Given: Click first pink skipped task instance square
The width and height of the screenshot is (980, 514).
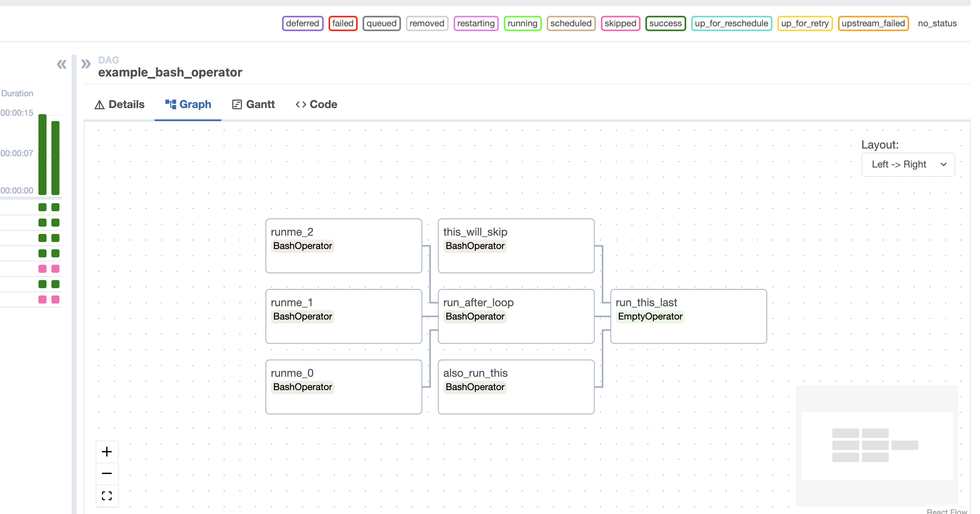Looking at the screenshot, I should pos(42,269).
